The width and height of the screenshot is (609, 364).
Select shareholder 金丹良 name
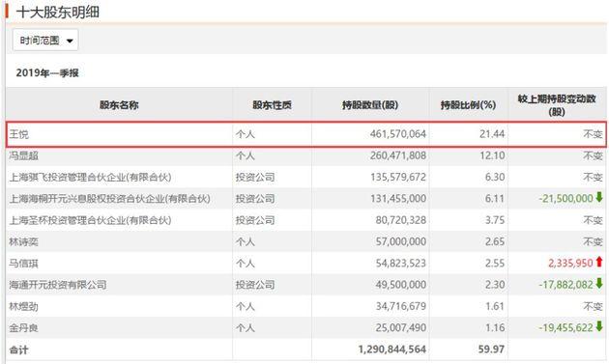pyautogui.click(x=24, y=328)
